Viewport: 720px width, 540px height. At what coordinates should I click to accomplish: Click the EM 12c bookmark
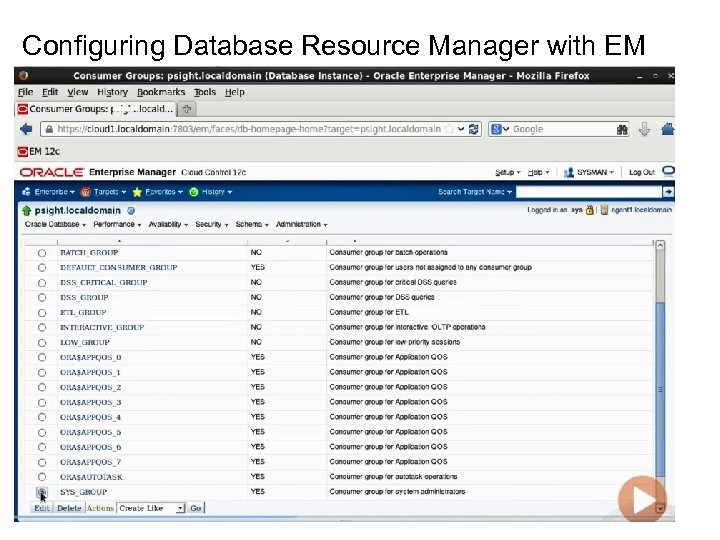point(39,152)
